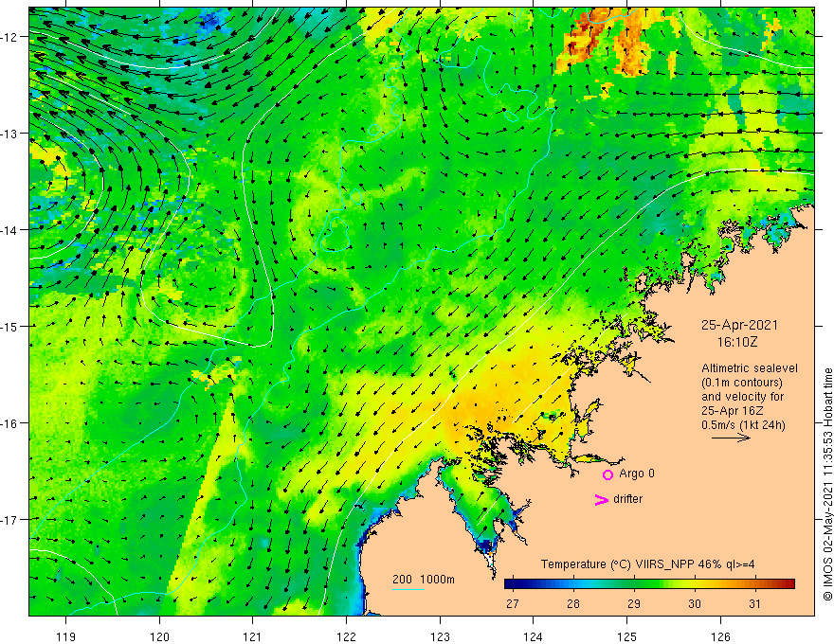
Task: Click the latitude axis label '-17'
Action: coord(9,520)
